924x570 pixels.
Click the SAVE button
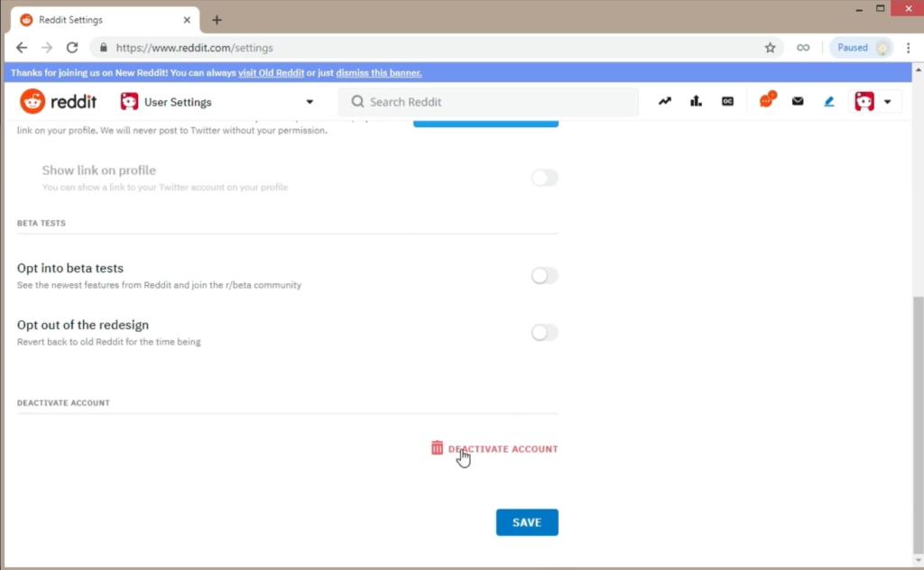coord(527,522)
